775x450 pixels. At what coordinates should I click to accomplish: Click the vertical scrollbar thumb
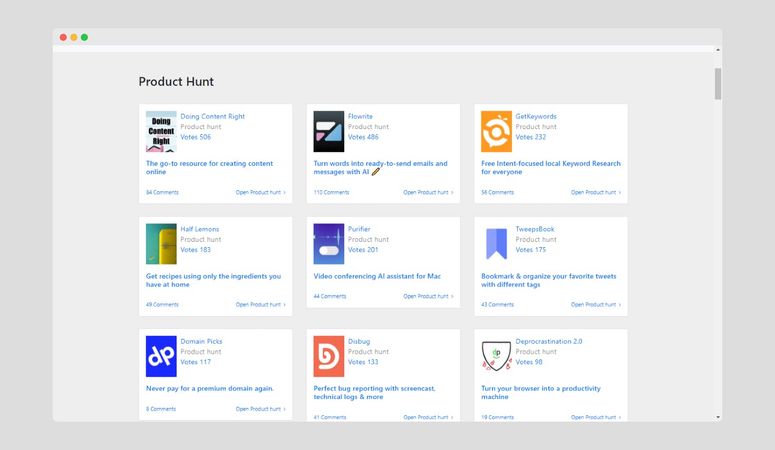tap(718, 84)
